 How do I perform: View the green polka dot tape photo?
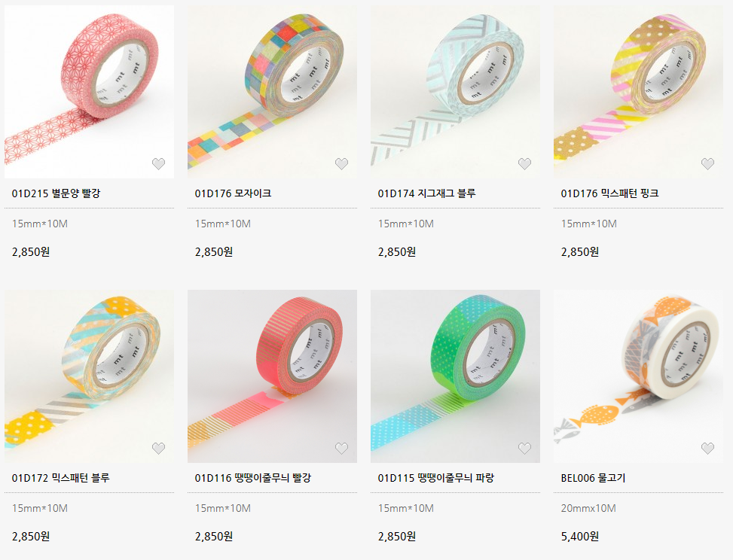pos(455,376)
